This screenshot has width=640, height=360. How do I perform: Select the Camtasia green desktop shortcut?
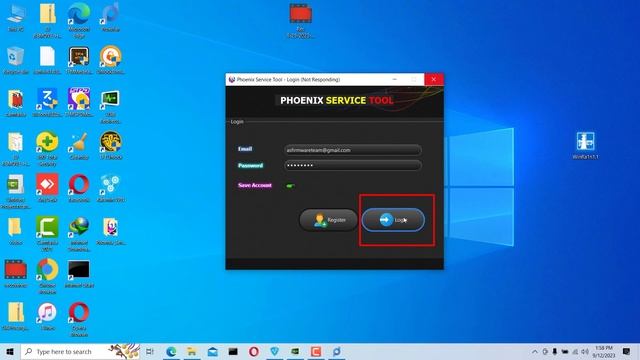point(47,233)
